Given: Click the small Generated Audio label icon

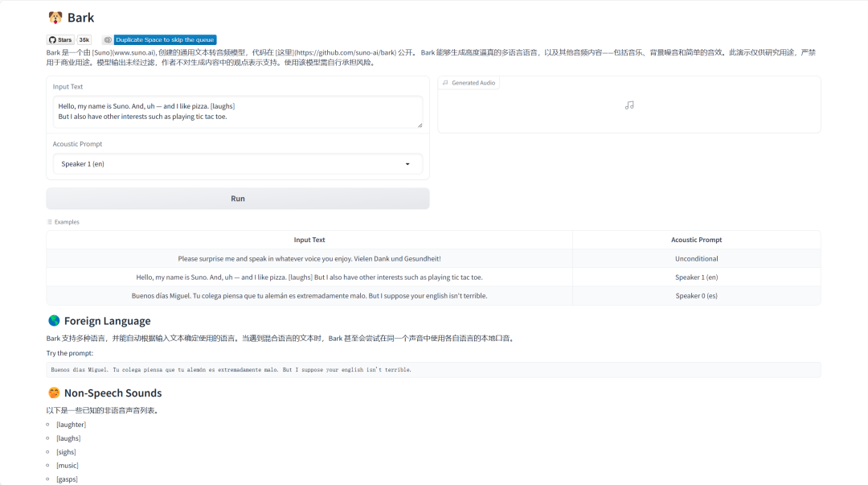Looking at the screenshot, I should point(445,83).
